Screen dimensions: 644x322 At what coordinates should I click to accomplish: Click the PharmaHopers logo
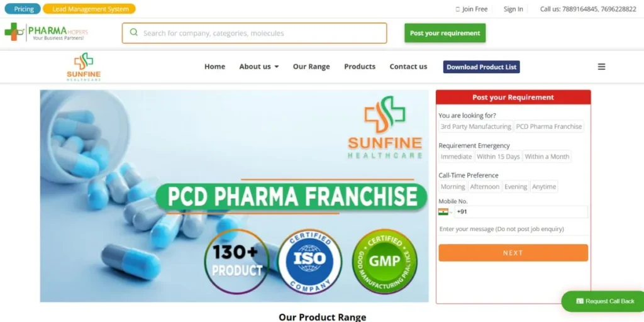pos(46,32)
